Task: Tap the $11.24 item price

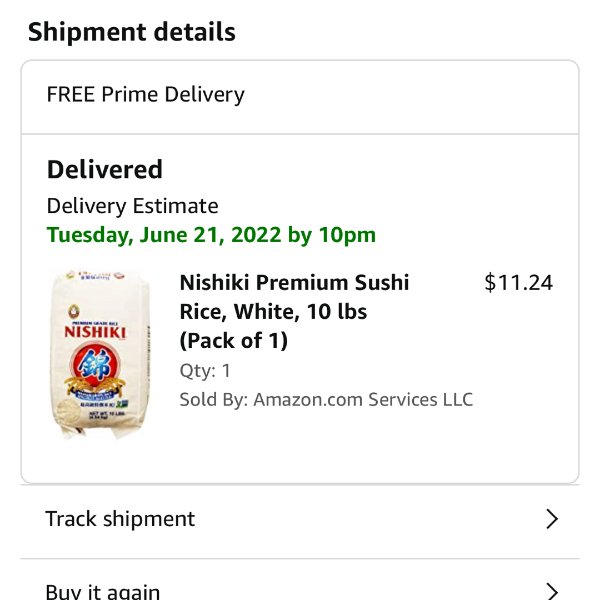Action: pyautogui.click(x=518, y=283)
